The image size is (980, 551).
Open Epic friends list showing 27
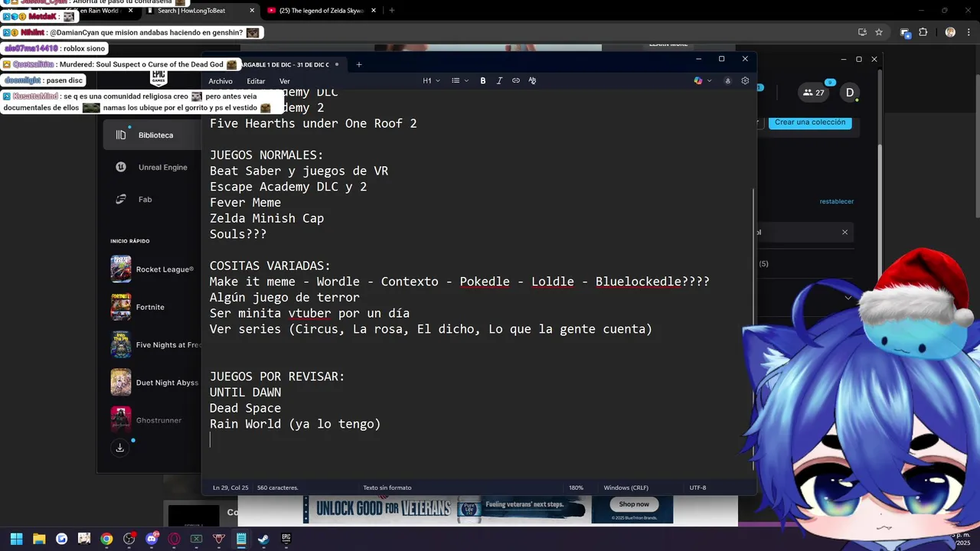coord(814,93)
